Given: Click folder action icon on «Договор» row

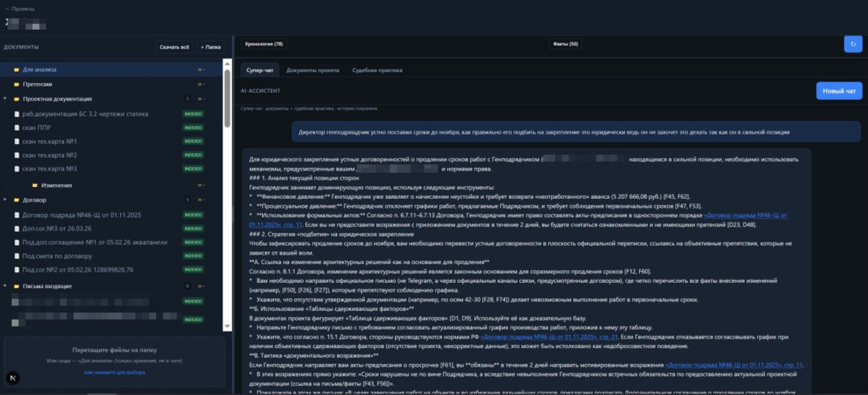Looking at the screenshot, I should (x=202, y=200).
